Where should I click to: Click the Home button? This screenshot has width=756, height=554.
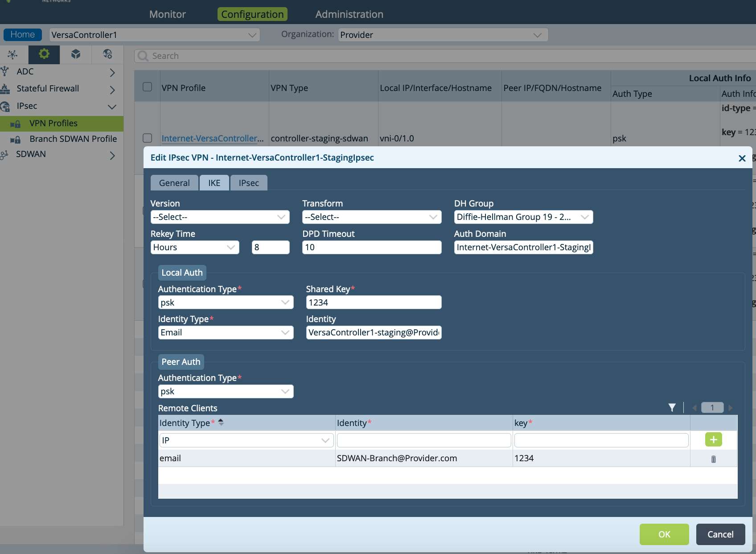(x=23, y=35)
